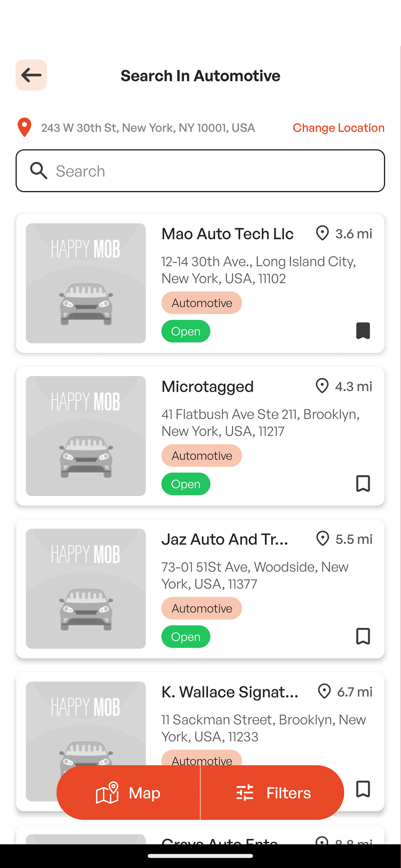
Task: Click the Change Location link
Action: click(x=338, y=128)
